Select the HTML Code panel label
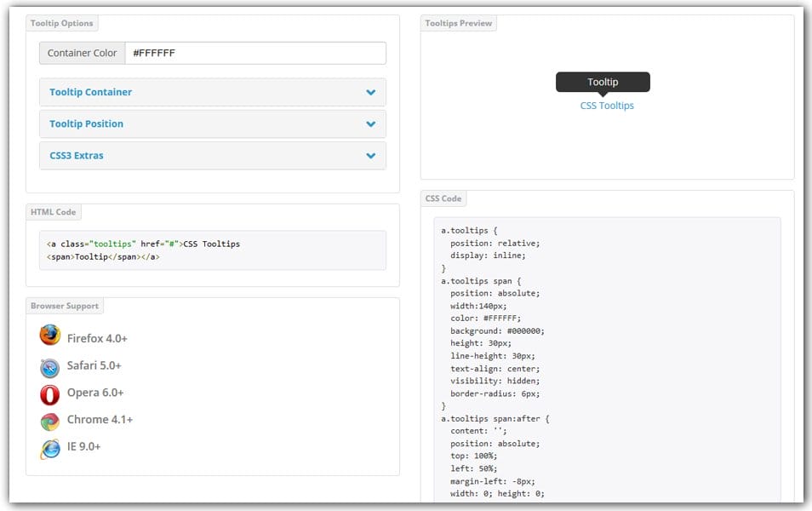Screen dimensions: 812x511 54,212
